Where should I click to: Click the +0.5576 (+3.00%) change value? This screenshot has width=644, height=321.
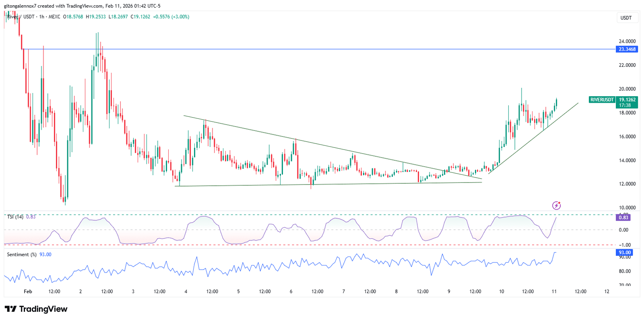171,17
